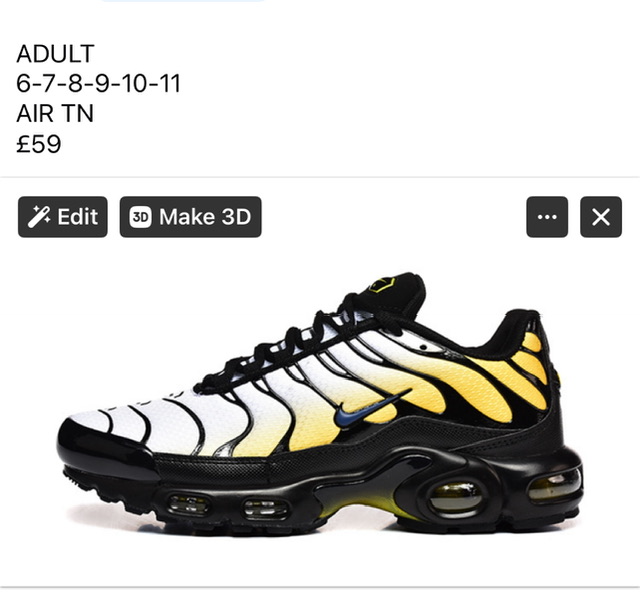Click the 6-7-8-9-10-11 sizes line

98,84
